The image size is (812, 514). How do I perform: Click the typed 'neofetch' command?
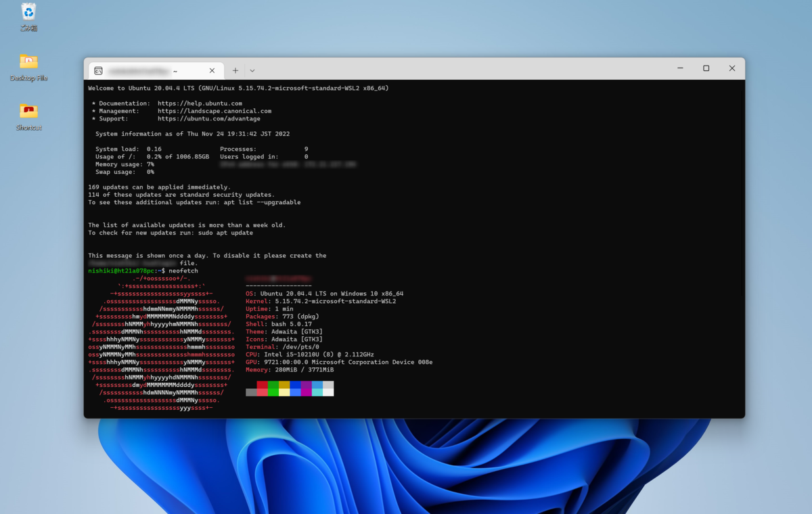click(x=183, y=271)
